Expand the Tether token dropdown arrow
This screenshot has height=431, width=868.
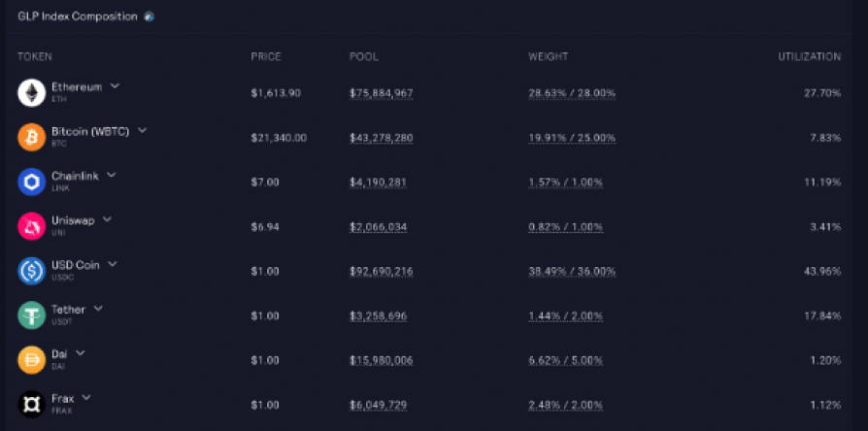point(98,309)
